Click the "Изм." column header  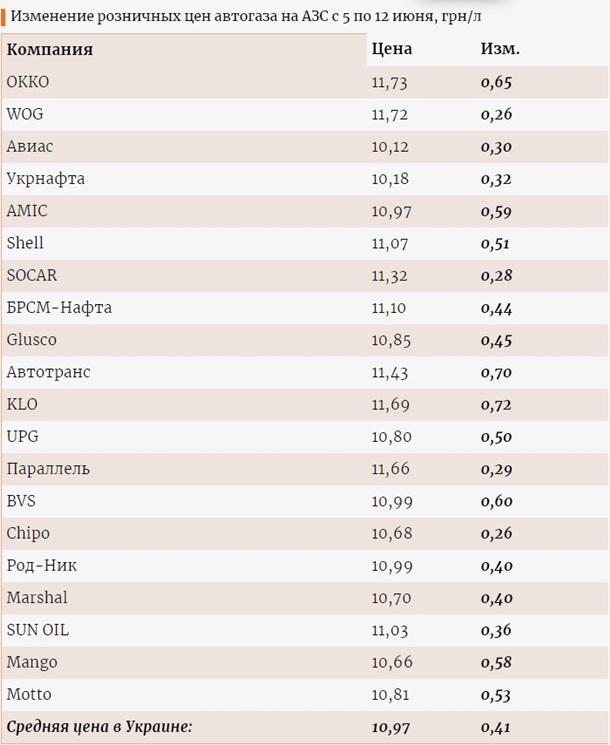(500, 49)
